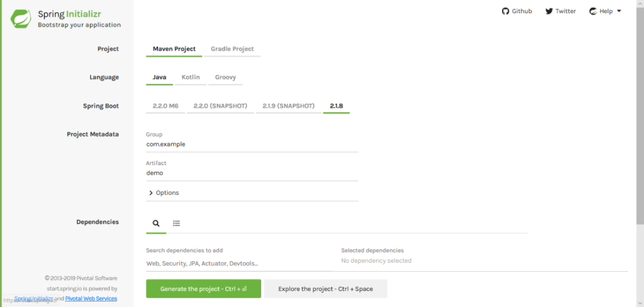Click the 'Bootstrap your application' tagline
This screenshot has width=644, height=307.
point(79,25)
